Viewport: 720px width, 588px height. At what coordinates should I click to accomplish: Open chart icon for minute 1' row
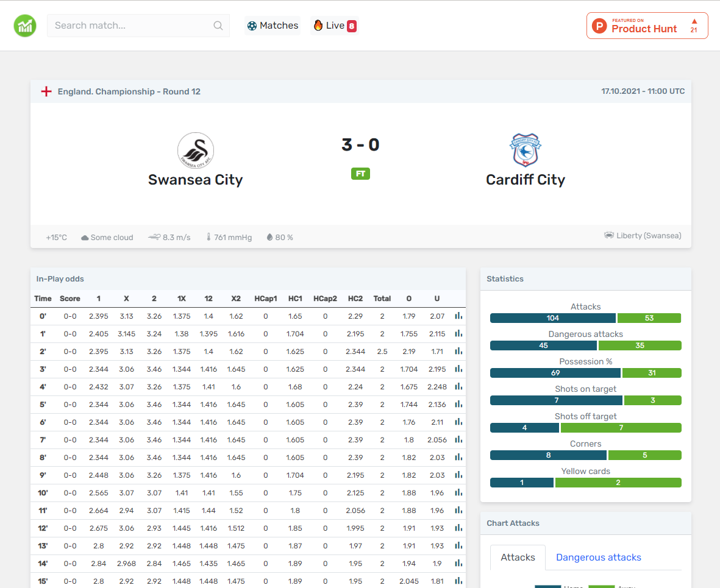point(458,334)
